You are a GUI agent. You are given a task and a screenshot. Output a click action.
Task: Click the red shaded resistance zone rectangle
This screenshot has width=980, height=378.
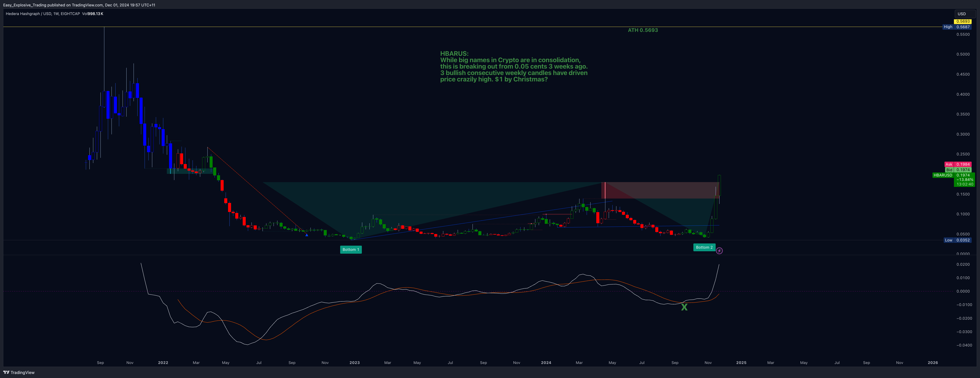[660, 190]
